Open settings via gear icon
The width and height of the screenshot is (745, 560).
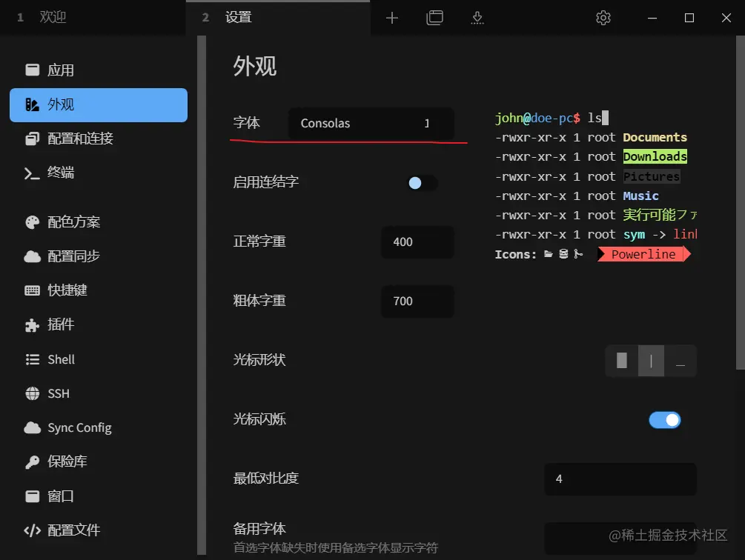pyautogui.click(x=603, y=18)
